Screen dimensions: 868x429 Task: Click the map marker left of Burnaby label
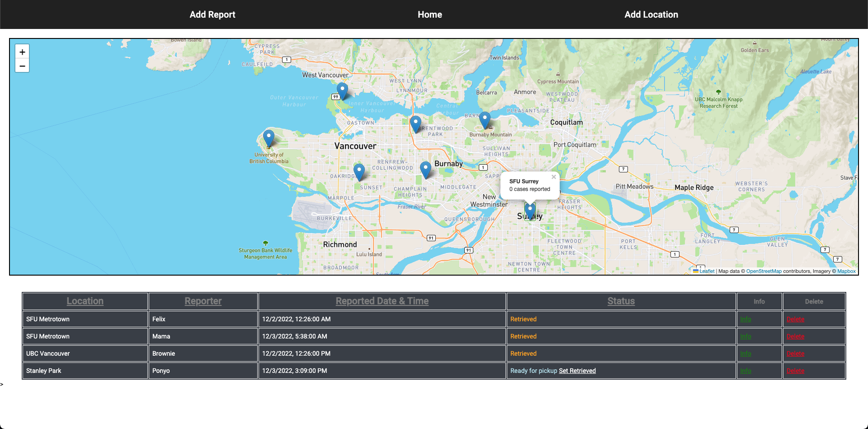point(425,169)
